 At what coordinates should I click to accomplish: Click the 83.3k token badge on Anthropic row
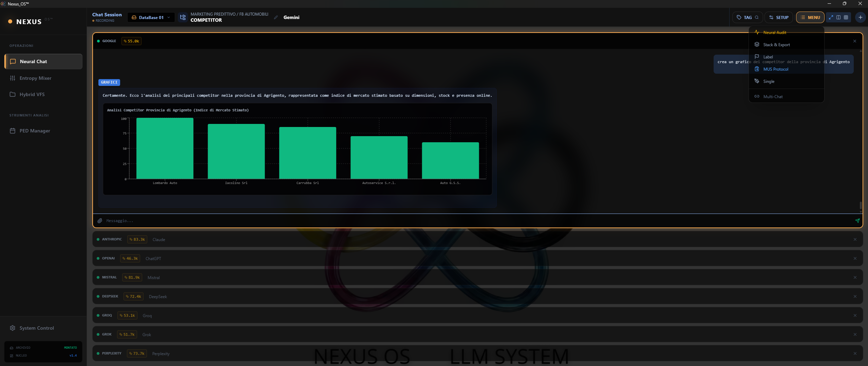137,239
